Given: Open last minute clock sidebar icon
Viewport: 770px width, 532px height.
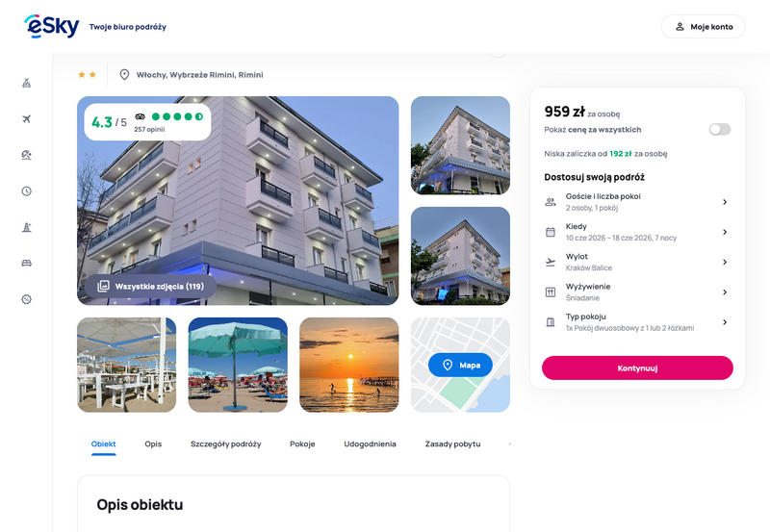Looking at the screenshot, I should coord(27,190).
